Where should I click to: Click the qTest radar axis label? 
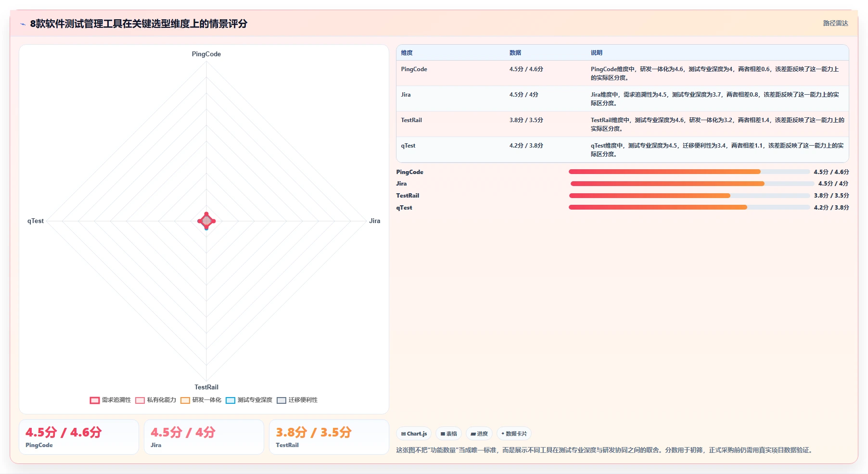[x=36, y=221]
